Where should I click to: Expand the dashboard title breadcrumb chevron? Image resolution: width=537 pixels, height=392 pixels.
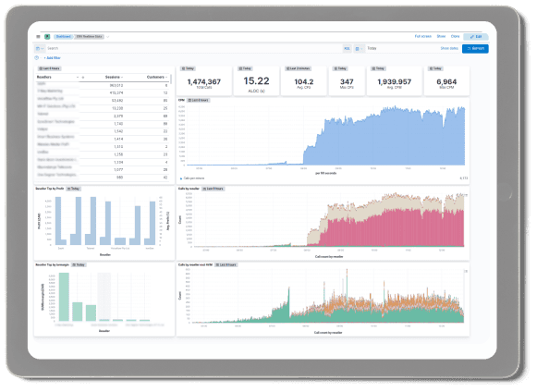(x=107, y=37)
